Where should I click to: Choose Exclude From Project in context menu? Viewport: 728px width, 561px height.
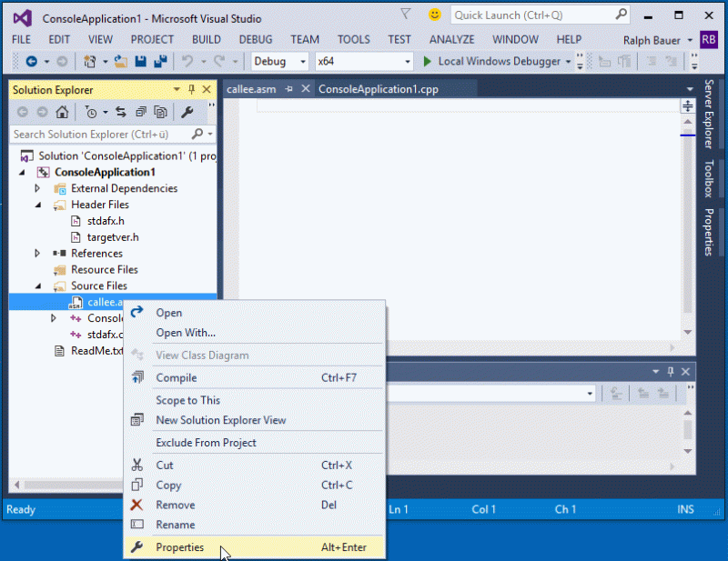[207, 441]
